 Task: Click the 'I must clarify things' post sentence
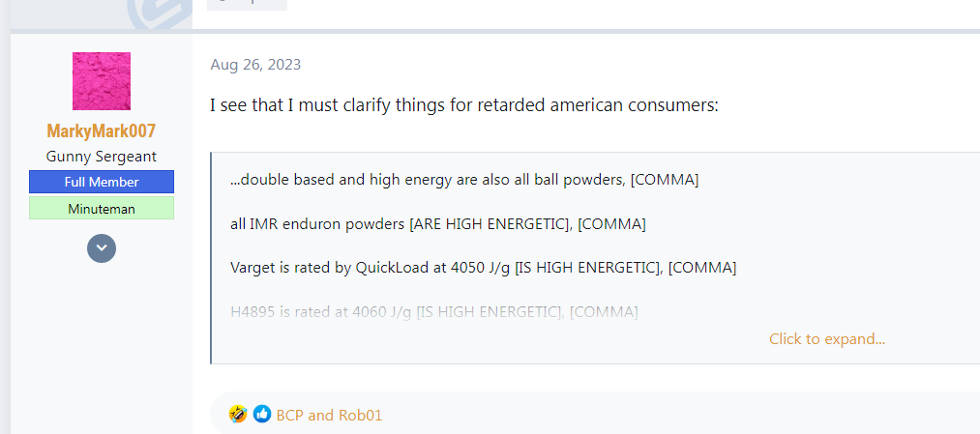pos(464,105)
